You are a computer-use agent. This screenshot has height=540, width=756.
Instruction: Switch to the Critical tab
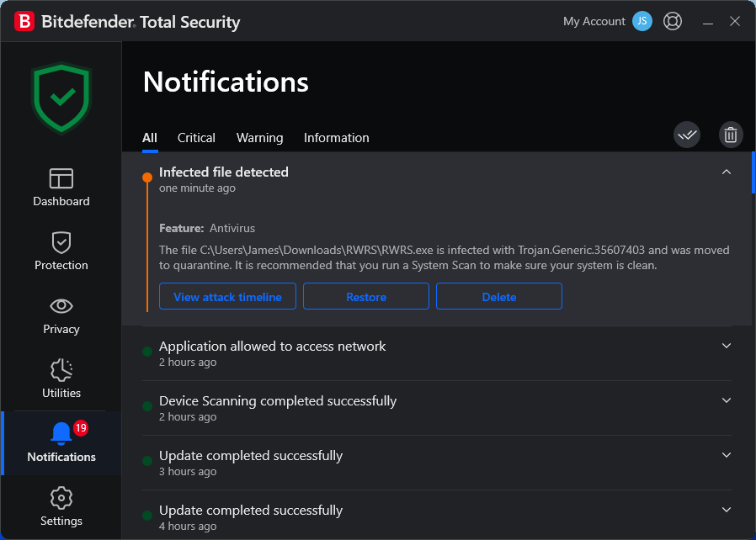click(196, 138)
